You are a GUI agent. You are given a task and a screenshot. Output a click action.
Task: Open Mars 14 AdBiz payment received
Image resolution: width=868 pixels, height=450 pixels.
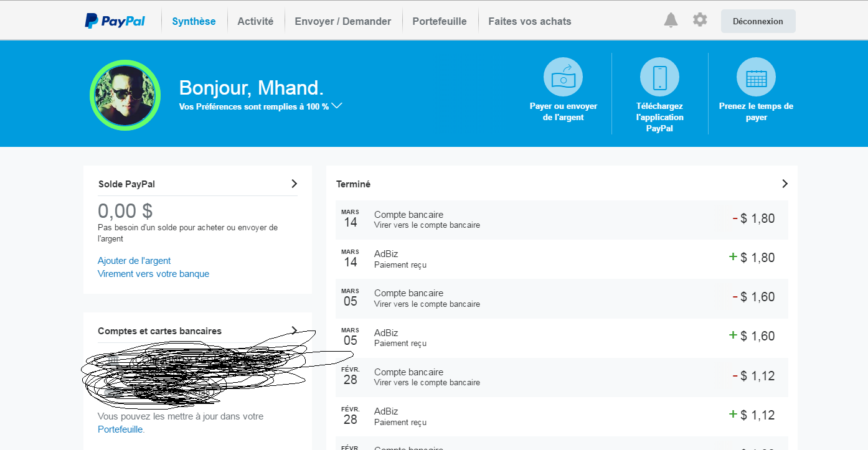pyautogui.click(x=562, y=259)
